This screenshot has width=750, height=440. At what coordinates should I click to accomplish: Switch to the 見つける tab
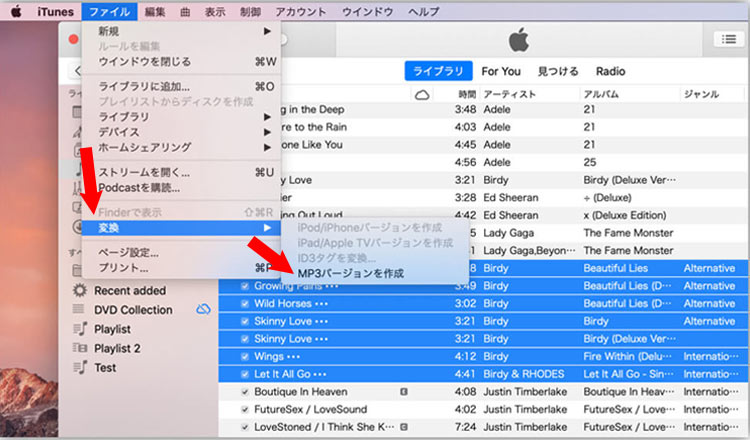(558, 71)
